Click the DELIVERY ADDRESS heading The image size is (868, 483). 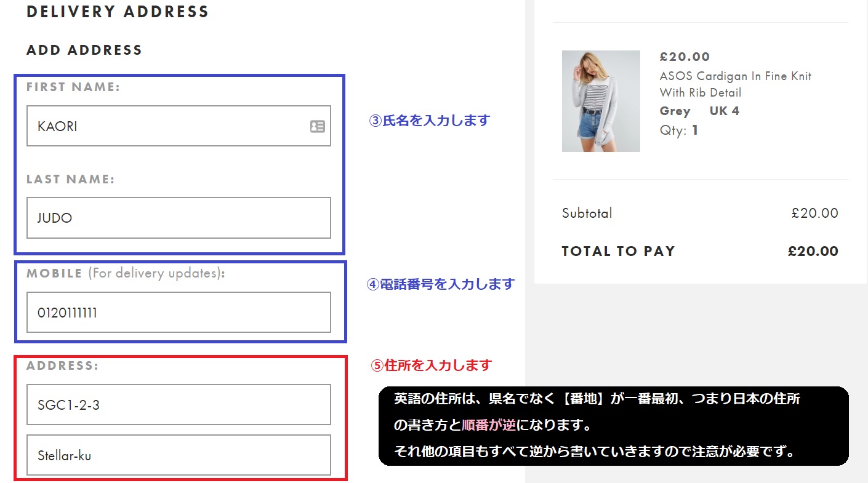[118, 12]
